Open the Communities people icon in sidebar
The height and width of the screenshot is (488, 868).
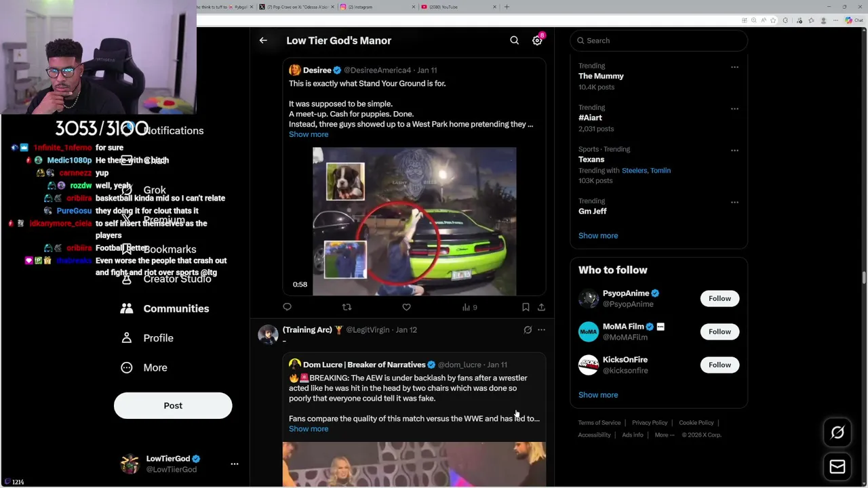click(127, 308)
